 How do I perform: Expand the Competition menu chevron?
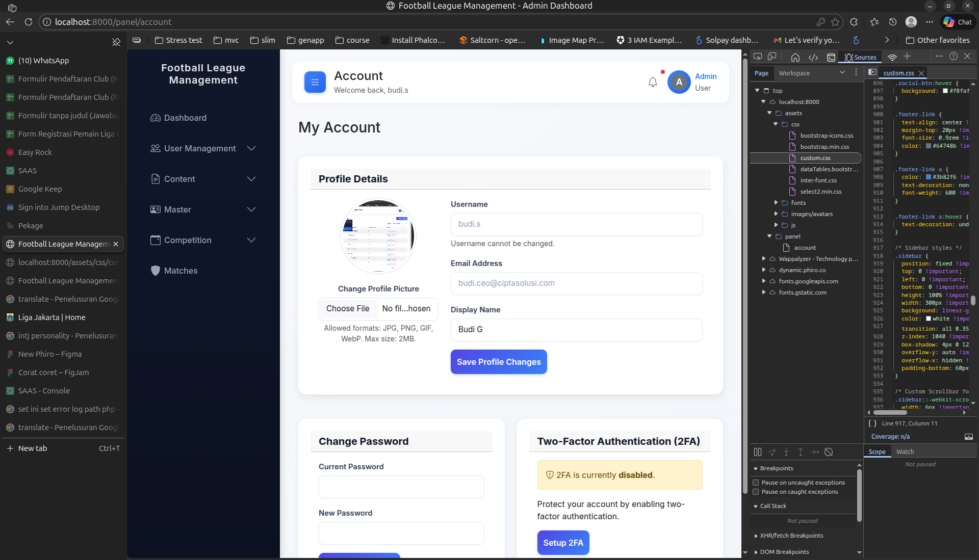[251, 240]
